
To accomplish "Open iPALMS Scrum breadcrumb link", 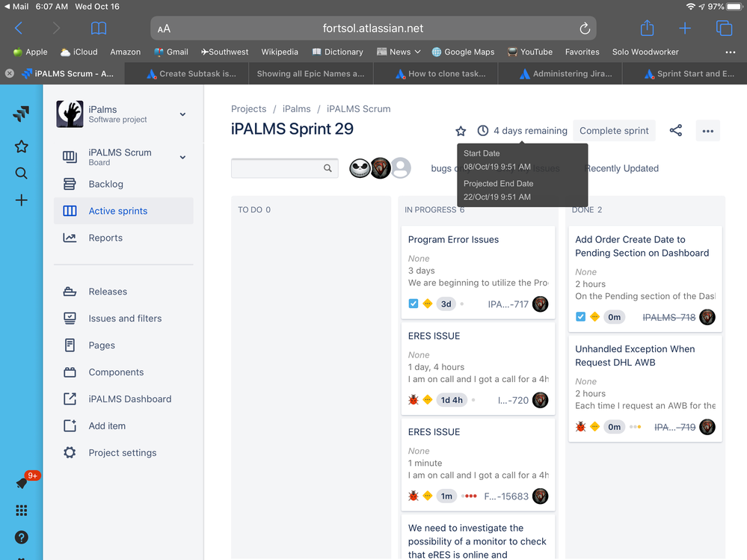I will pyautogui.click(x=359, y=108).
